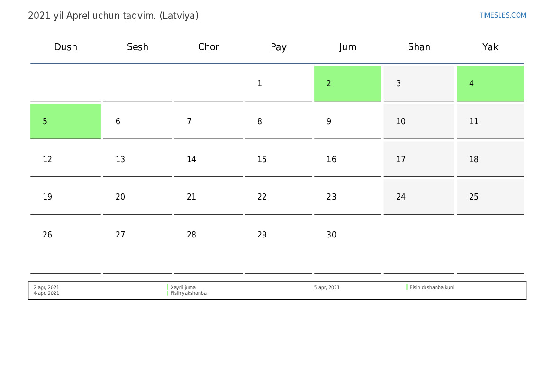554x392 pixels.
Task: Click the calendar title for April 2021
Action: click(x=113, y=16)
